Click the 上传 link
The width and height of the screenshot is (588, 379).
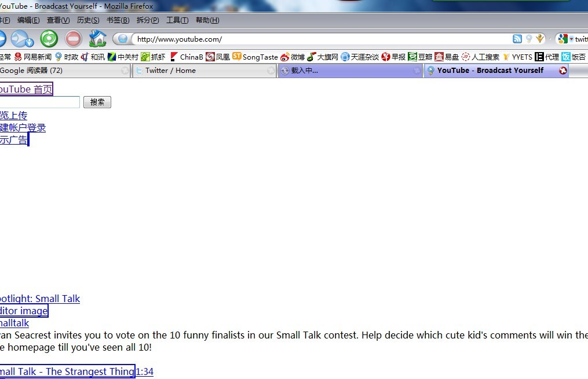[x=18, y=115]
